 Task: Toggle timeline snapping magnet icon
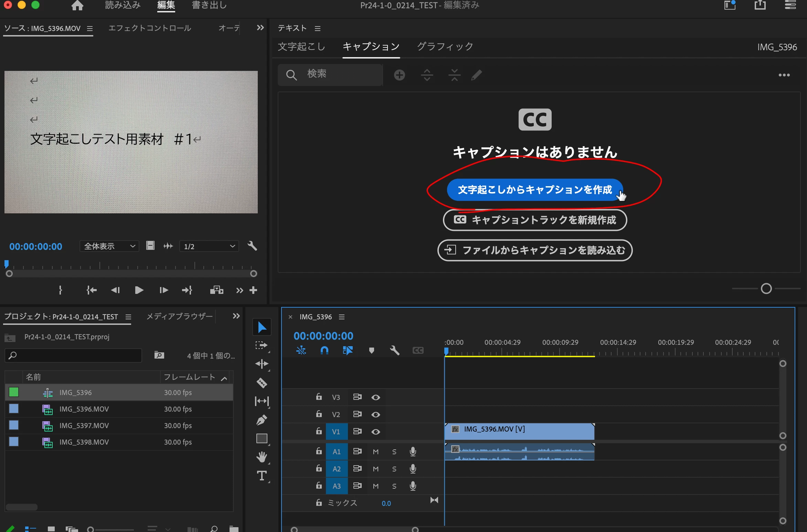[x=324, y=350]
